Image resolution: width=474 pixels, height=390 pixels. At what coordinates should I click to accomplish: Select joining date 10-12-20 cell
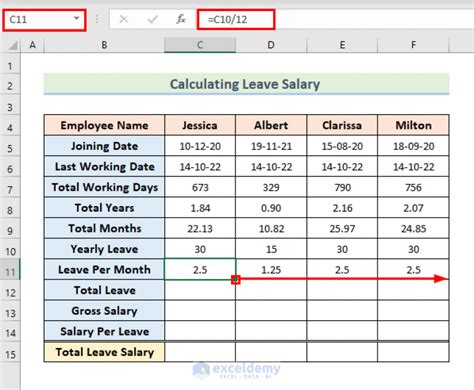(200, 146)
